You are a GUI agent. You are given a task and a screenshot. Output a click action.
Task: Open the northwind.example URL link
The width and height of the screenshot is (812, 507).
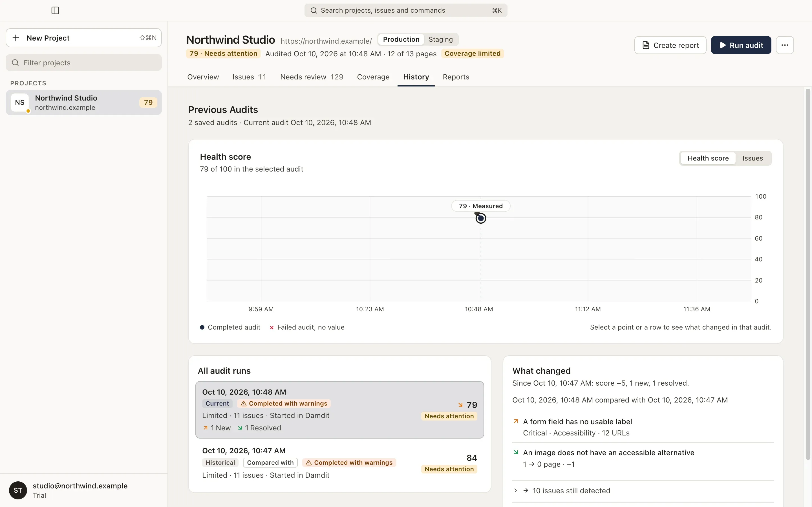[326, 41]
